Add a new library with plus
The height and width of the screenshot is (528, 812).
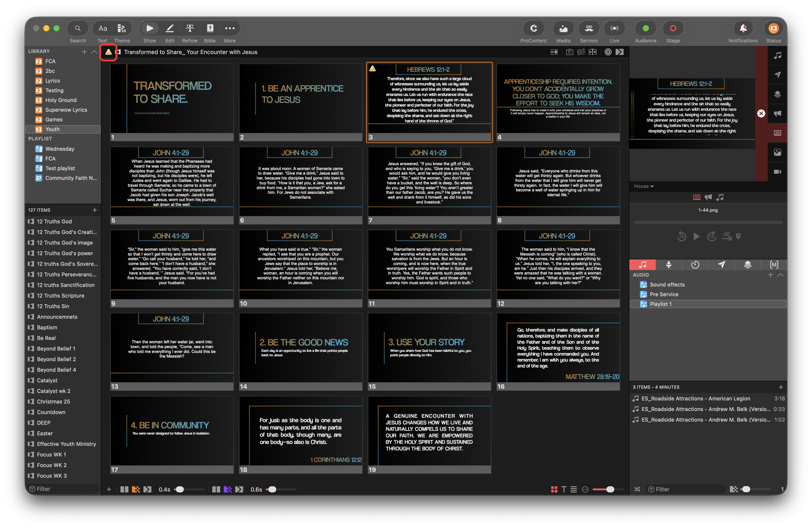(x=84, y=52)
